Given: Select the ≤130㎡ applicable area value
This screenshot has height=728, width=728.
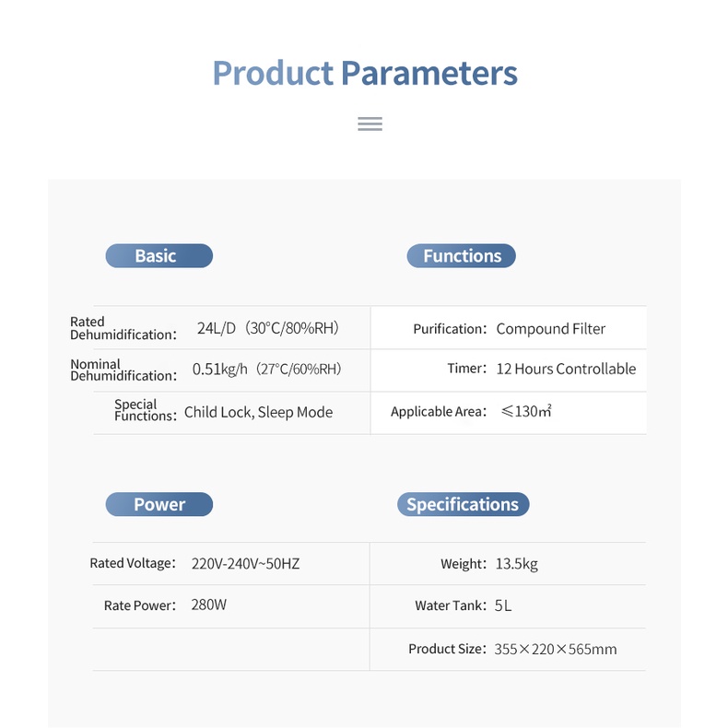Looking at the screenshot, I should 526,411.
